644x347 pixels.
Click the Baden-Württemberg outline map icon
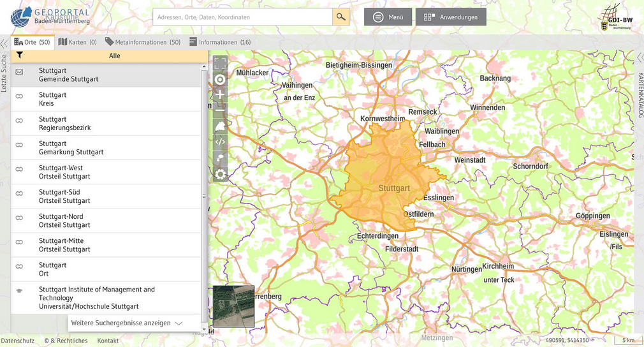coord(220,126)
